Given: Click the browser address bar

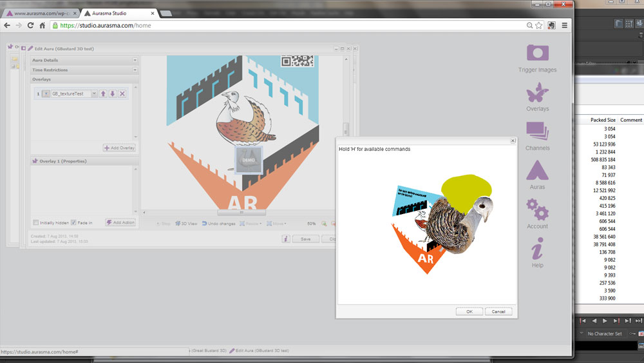Looking at the screenshot, I should coord(290,25).
